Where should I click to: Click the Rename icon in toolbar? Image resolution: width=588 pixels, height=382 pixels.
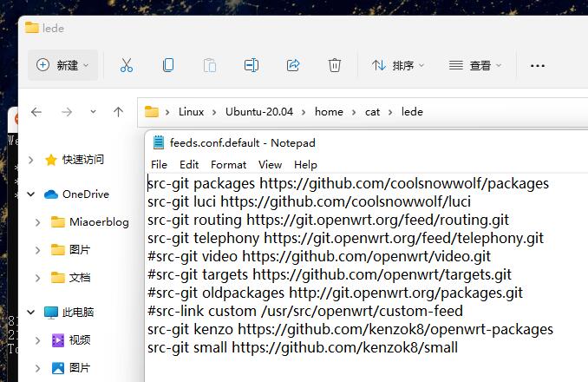pyautogui.click(x=252, y=65)
